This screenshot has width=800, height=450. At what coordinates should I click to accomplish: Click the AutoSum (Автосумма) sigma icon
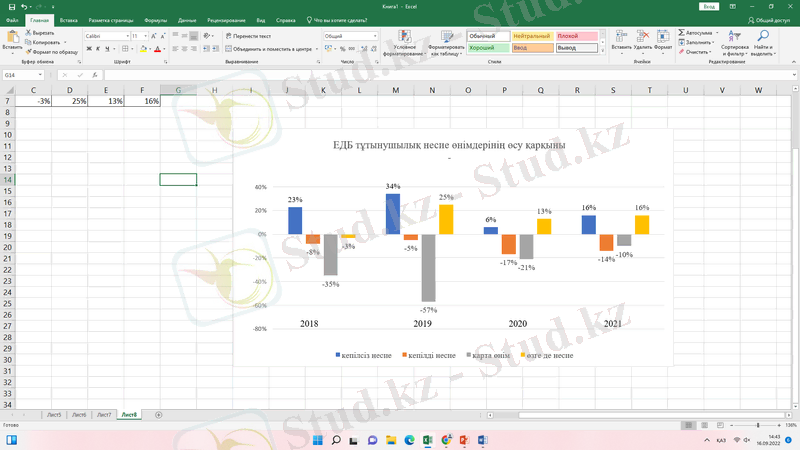pyautogui.click(x=682, y=32)
